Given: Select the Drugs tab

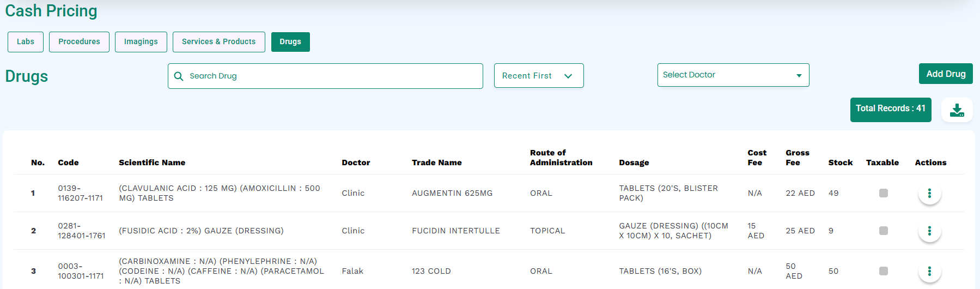Looking at the screenshot, I should (290, 42).
